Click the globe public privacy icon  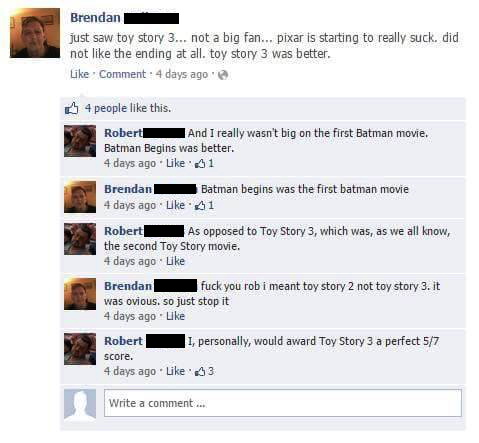(223, 75)
